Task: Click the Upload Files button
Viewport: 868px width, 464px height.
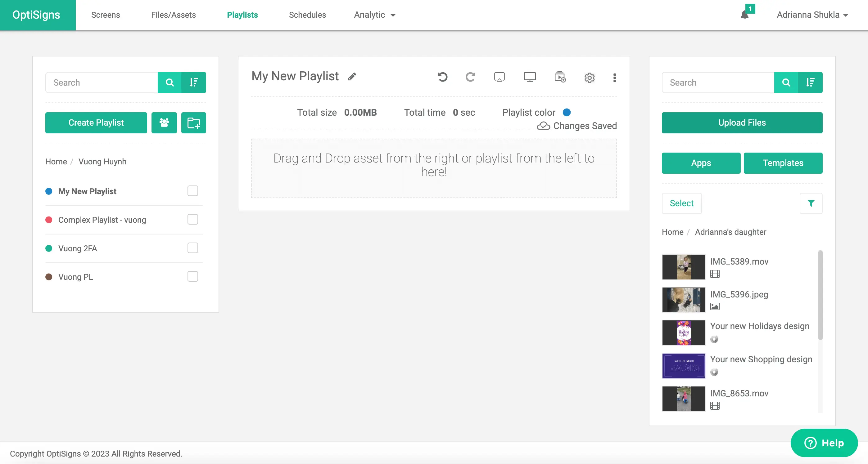Action: tap(741, 123)
